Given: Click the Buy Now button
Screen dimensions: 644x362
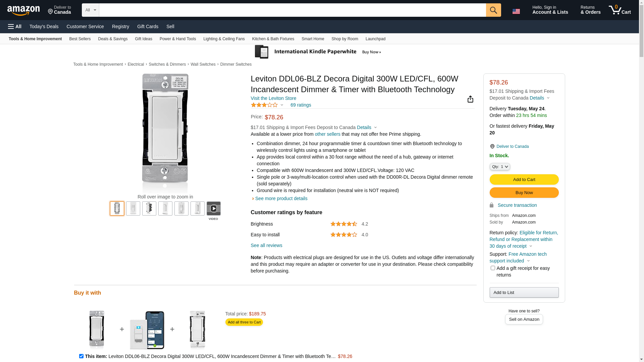Looking at the screenshot, I should coord(524,193).
